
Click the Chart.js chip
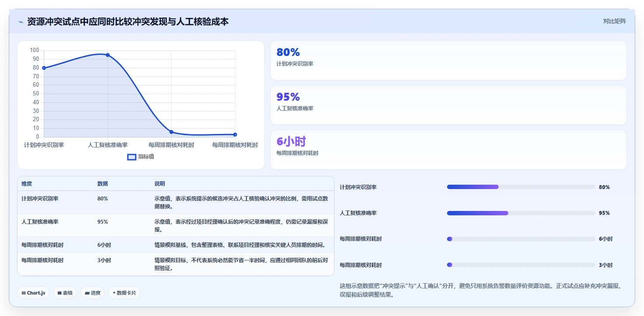click(x=33, y=293)
